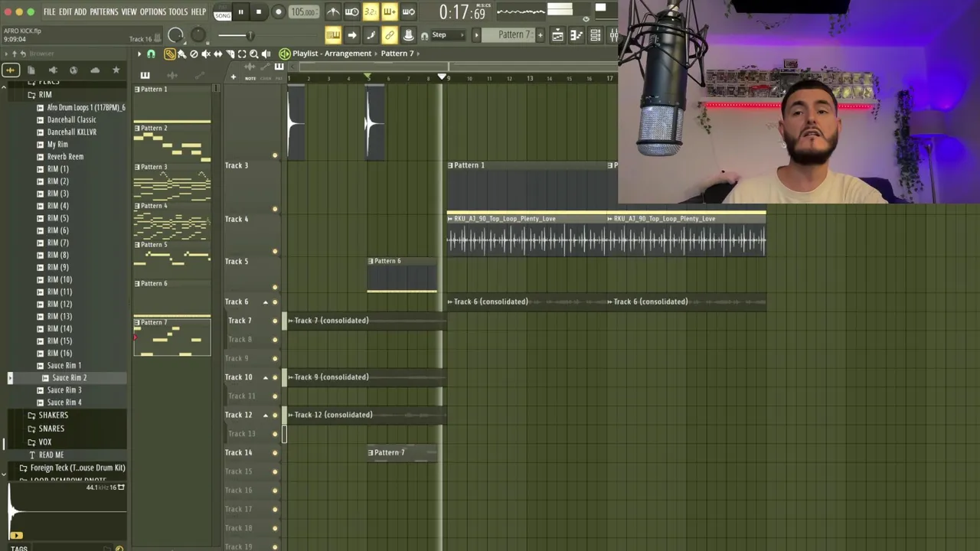
Task: Stop playback with the stop button
Action: click(259, 12)
